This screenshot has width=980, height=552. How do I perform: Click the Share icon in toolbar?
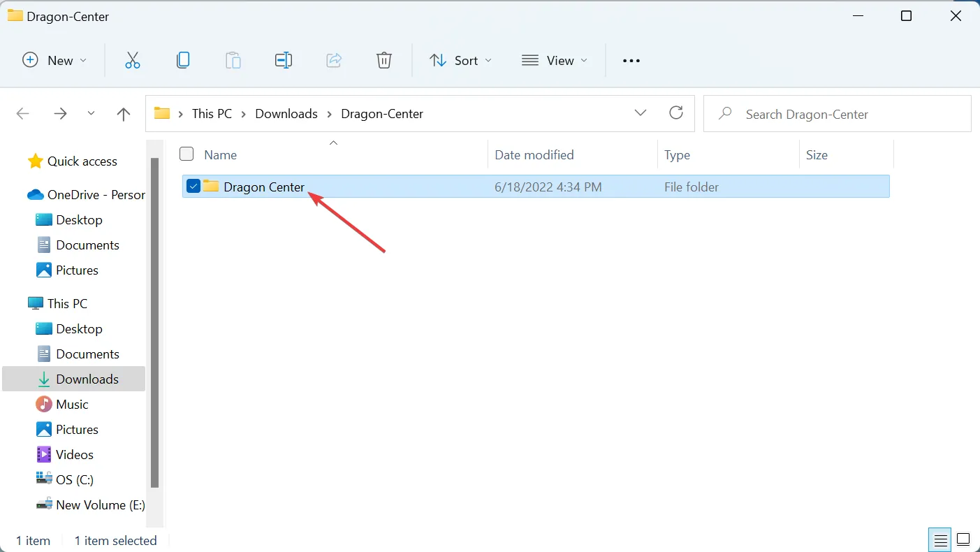pos(334,61)
